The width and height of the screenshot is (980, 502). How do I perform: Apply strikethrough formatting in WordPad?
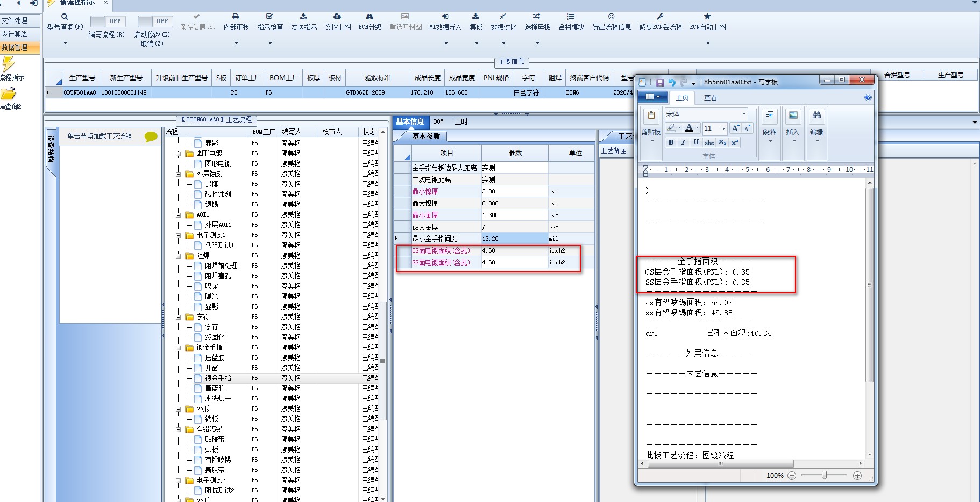(x=709, y=142)
